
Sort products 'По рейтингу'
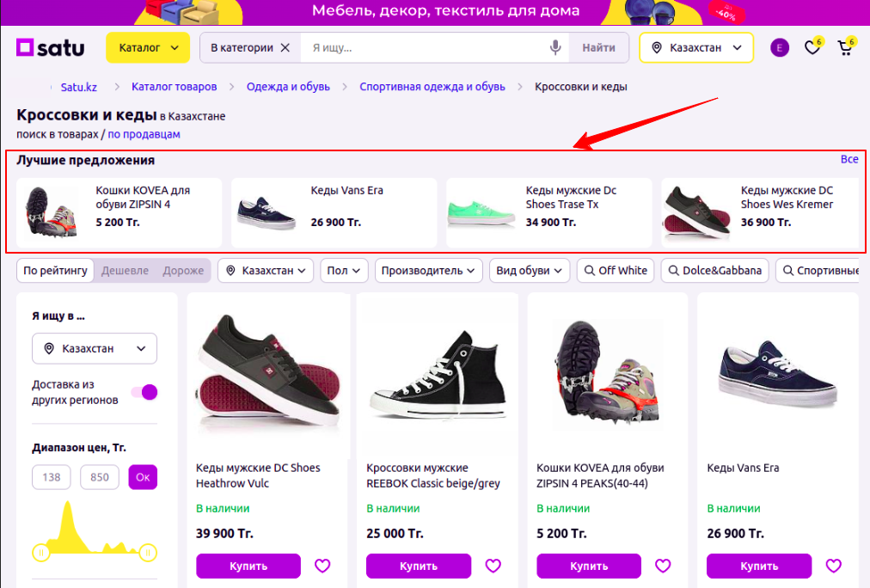[56, 271]
